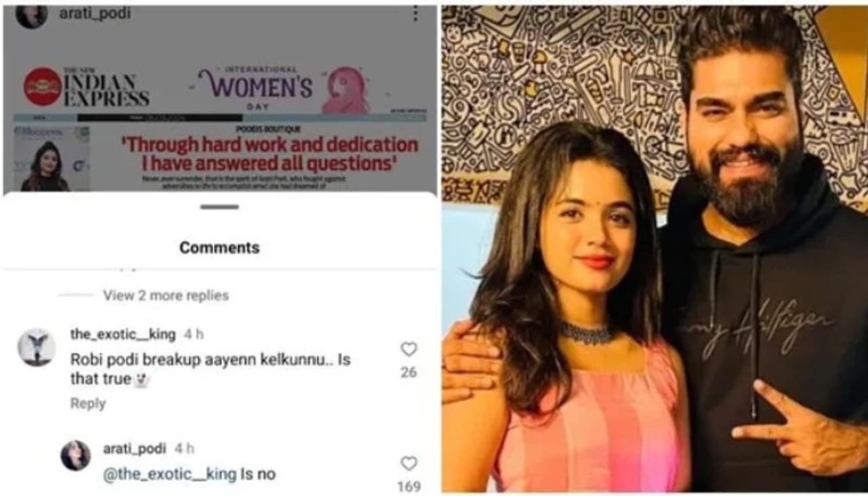Open arati_podi username in the reply
The image size is (868, 496).
click(134, 449)
